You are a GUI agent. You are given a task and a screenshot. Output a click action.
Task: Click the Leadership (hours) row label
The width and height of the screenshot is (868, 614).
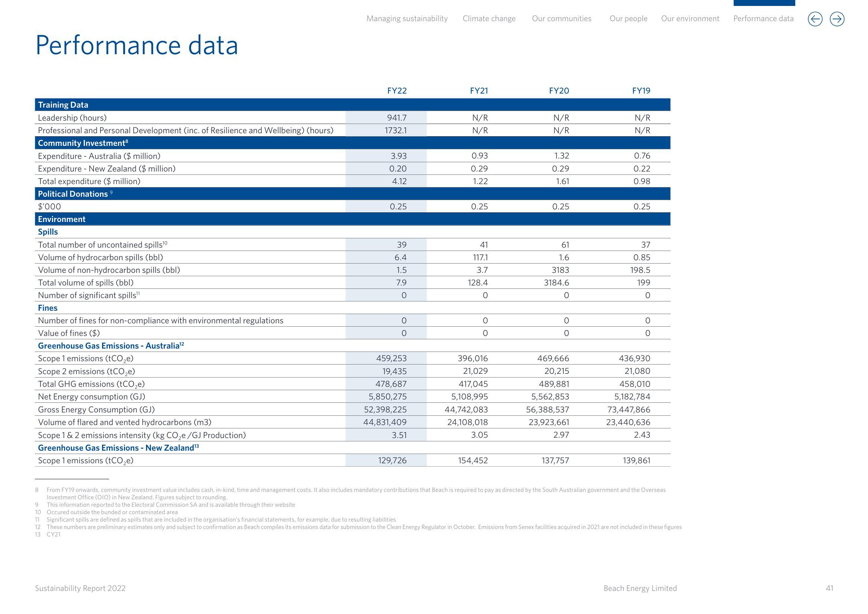tap(72, 118)
